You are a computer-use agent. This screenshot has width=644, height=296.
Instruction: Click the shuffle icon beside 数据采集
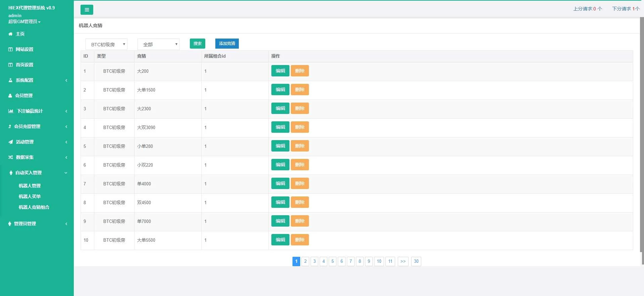10,157
